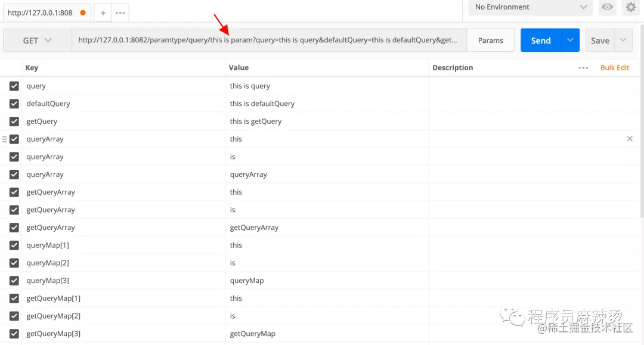Open a new request tab with plus icon
This screenshot has height=345, width=644.
coord(103,13)
